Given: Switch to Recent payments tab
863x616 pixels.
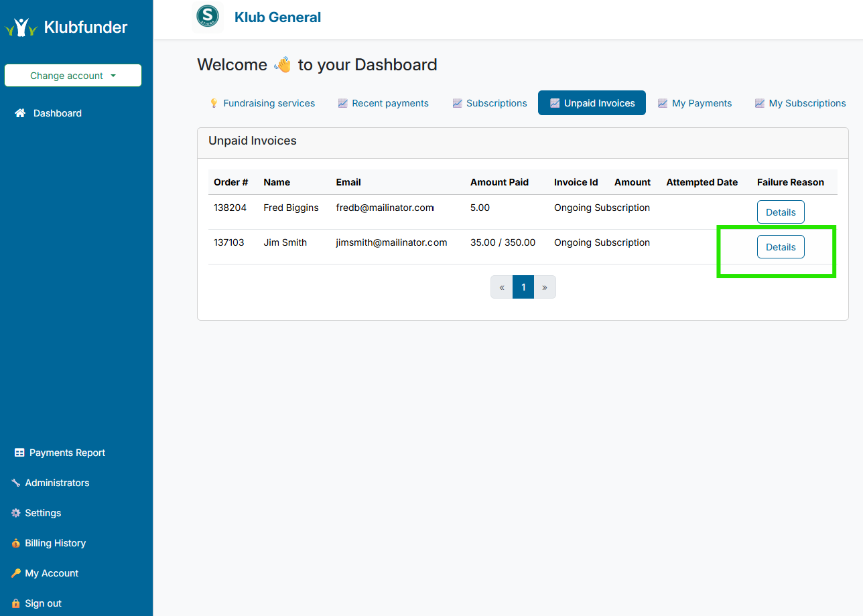Looking at the screenshot, I should tap(383, 103).
